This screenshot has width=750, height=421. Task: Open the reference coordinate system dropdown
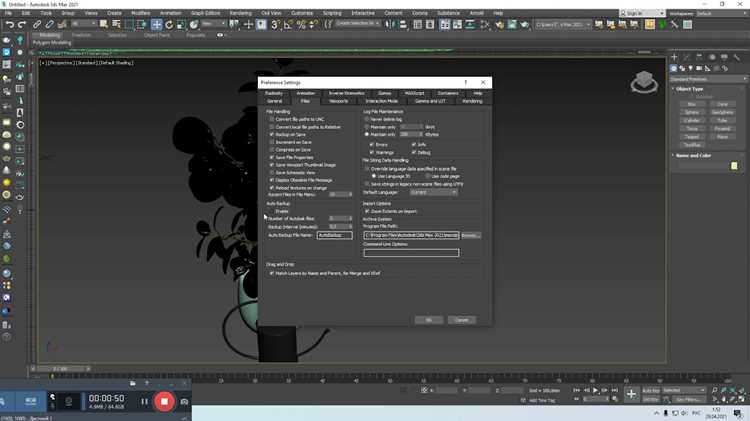point(213,24)
